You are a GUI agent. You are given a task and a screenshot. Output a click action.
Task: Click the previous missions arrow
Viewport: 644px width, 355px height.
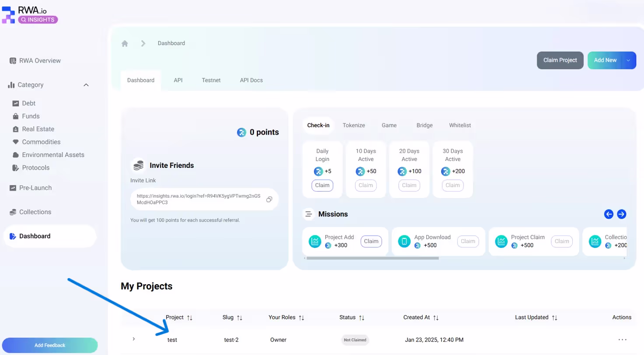coord(609,214)
